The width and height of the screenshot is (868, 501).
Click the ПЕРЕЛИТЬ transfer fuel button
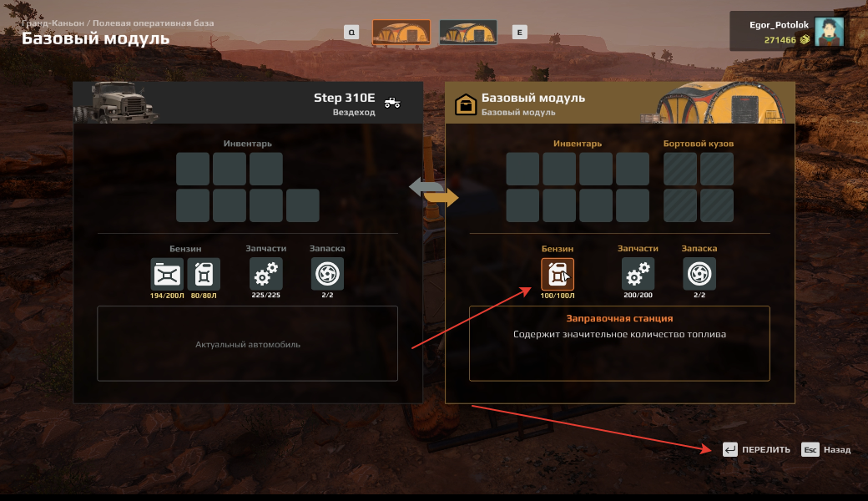pyautogui.click(x=757, y=449)
